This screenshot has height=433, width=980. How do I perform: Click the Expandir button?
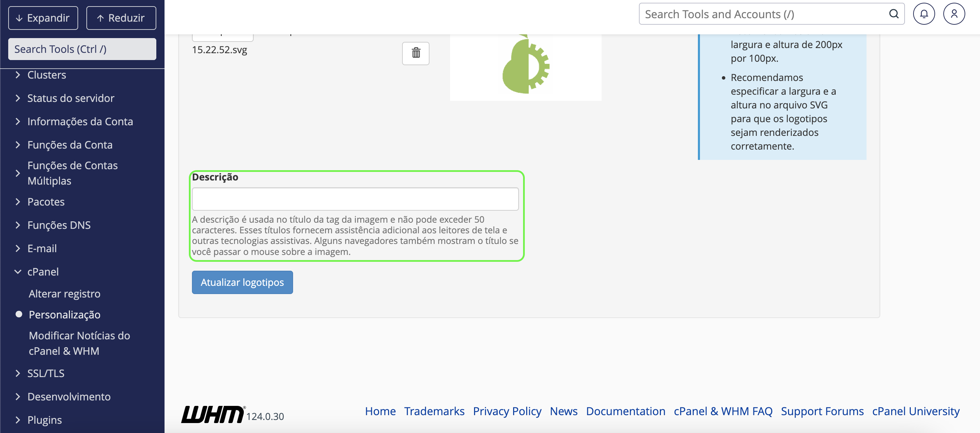43,18
